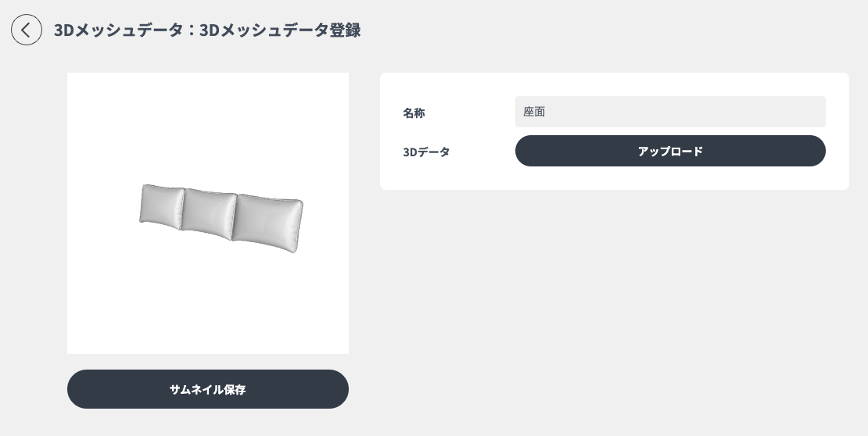Focus the 名称 input field
The image size is (868, 436).
point(670,112)
